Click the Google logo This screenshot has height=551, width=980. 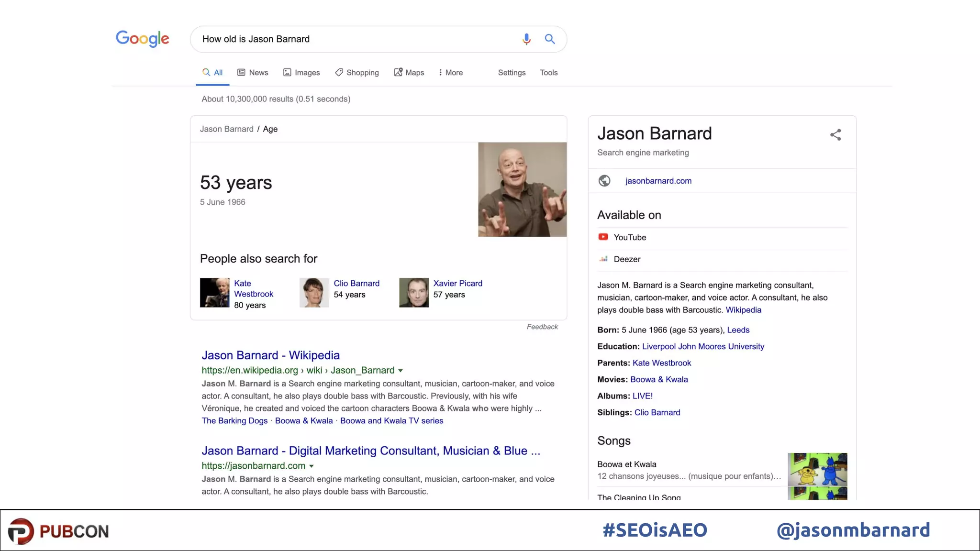pos(142,39)
